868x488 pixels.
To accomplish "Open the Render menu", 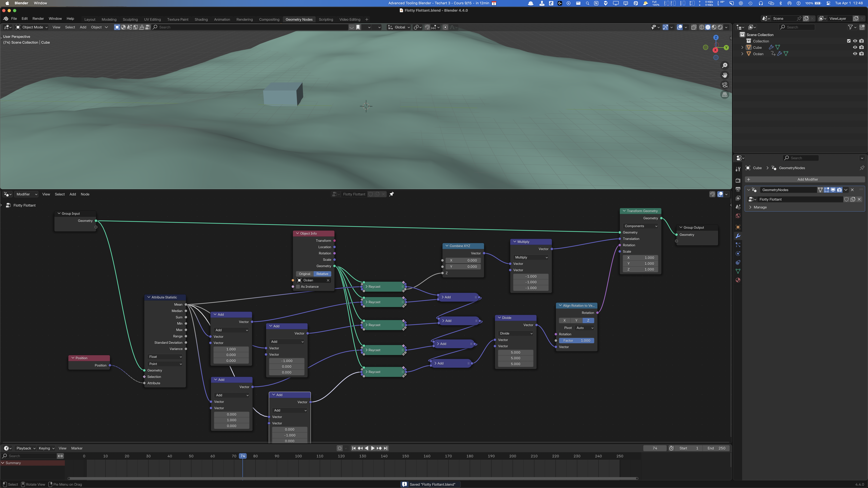I will [38, 19].
